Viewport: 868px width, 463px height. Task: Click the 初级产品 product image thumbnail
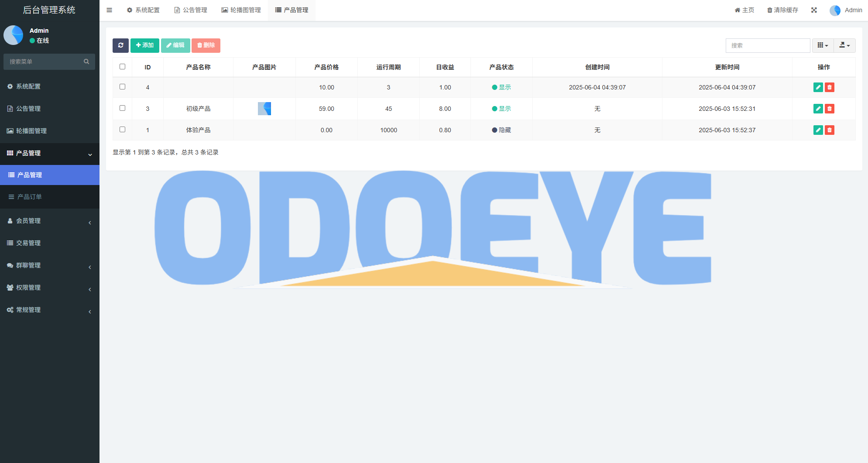coord(264,109)
